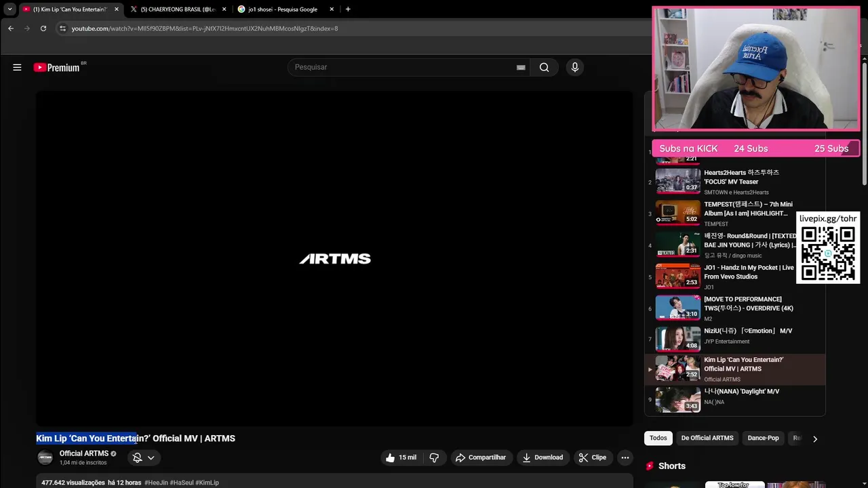Viewport: 868px width, 488px height.
Task: Open Official ARTMS channel avatar
Action: tap(45, 457)
